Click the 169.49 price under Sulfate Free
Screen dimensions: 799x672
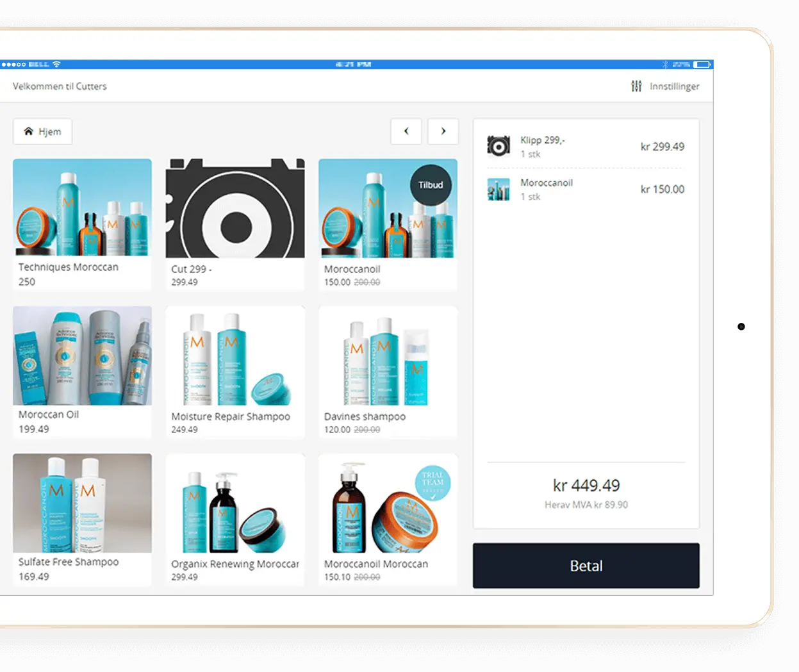pos(34,577)
